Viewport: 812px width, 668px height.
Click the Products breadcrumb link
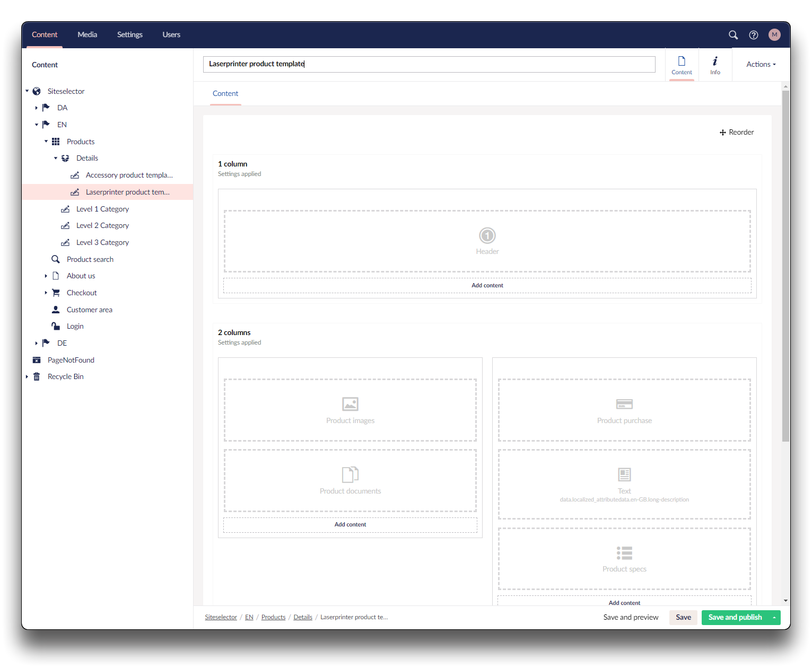tap(273, 618)
